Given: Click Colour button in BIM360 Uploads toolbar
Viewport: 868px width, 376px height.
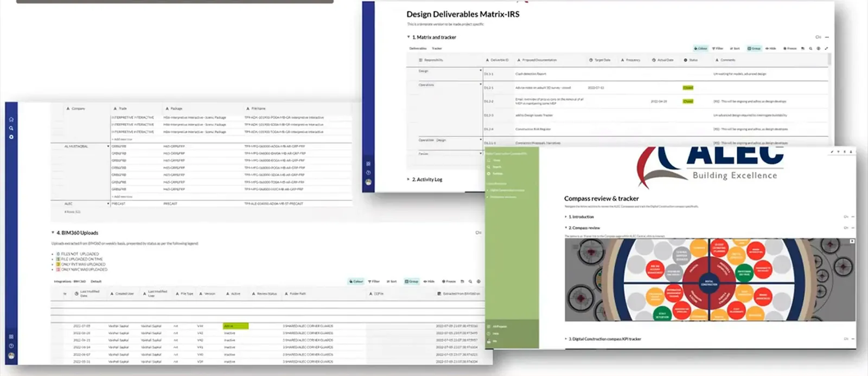Looking at the screenshot, I should [x=356, y=282].
